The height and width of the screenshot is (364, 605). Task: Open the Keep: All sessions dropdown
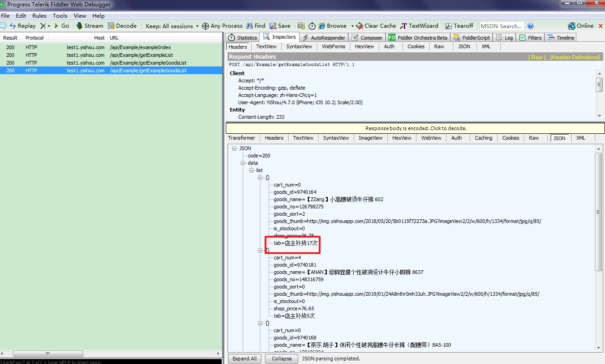(172, 26)
